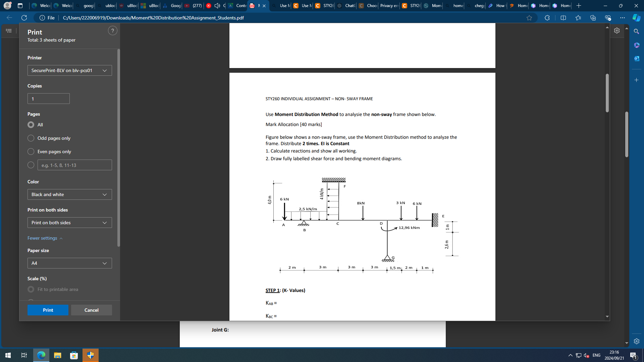The height and width of the screenshot is (362, 644).
Task: Open Edge sidebar customize settings gear
Action: [636, 341]
